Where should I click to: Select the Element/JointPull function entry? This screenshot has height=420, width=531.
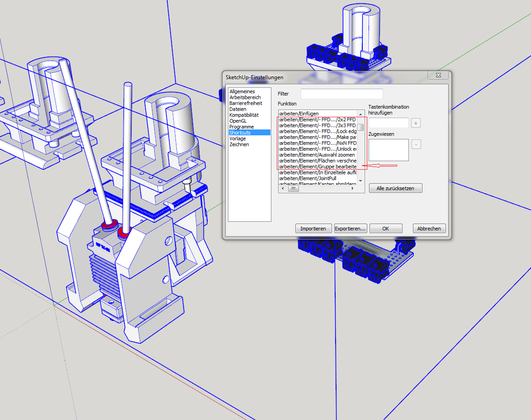317,178
